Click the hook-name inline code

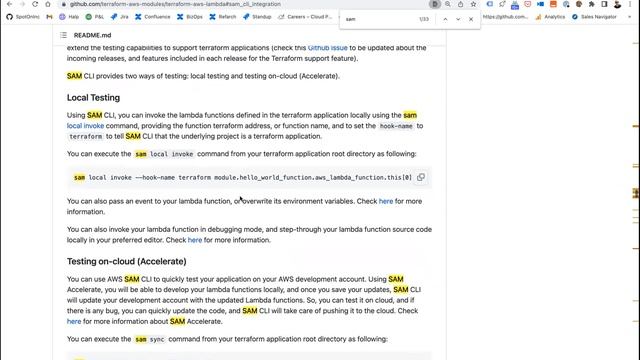pyautogui.click(x=396, y=126)
